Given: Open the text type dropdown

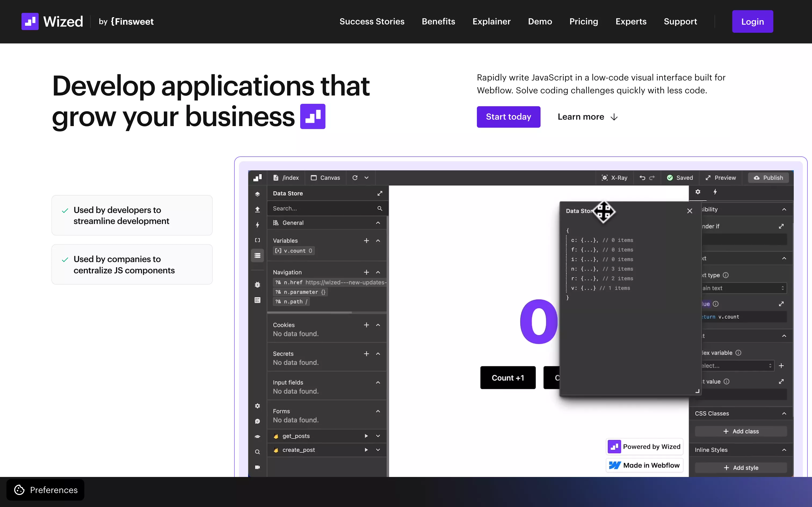Looking at the screenshot, I should pyautogui.click(x=743, y=288).
